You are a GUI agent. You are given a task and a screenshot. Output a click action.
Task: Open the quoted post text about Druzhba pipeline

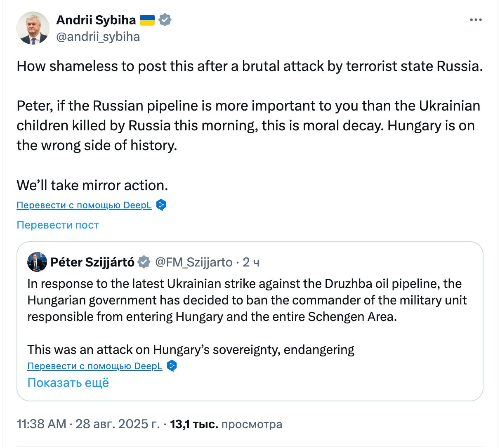click(247, 300)
